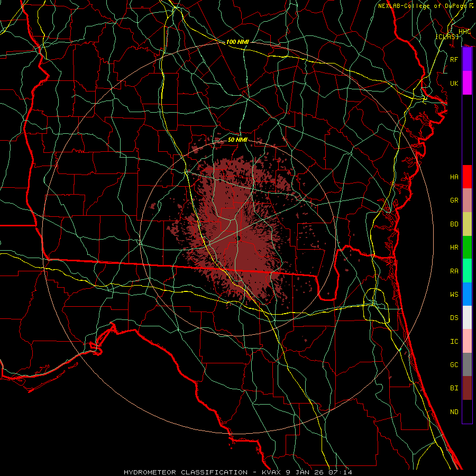Click the UK magenta legend swatch

(467, 83)
